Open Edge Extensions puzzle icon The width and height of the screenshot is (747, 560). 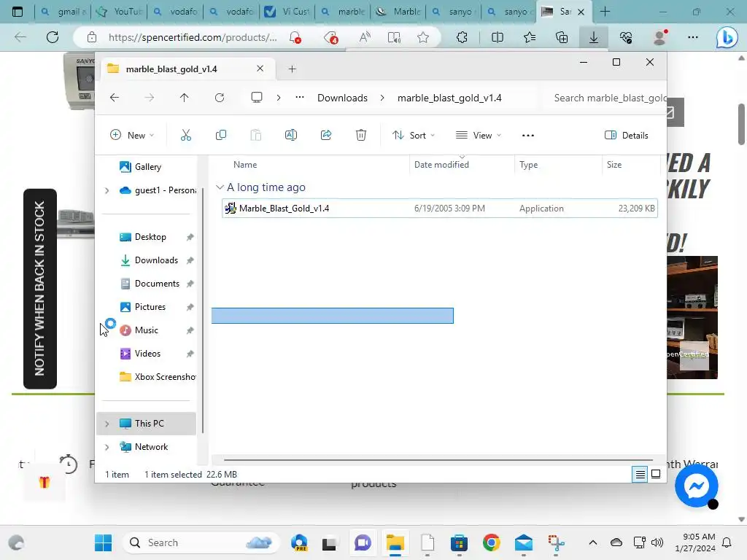(x=462, y=37)
